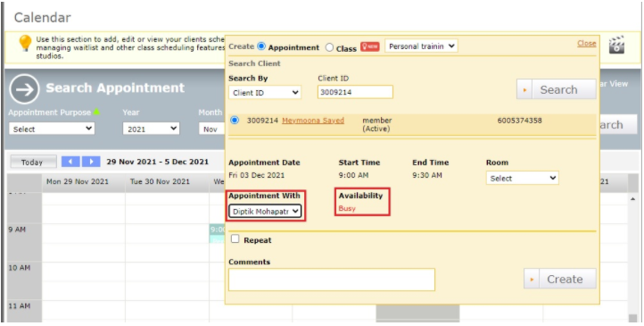Click the 9:30 AM end time value

point(427,175)
